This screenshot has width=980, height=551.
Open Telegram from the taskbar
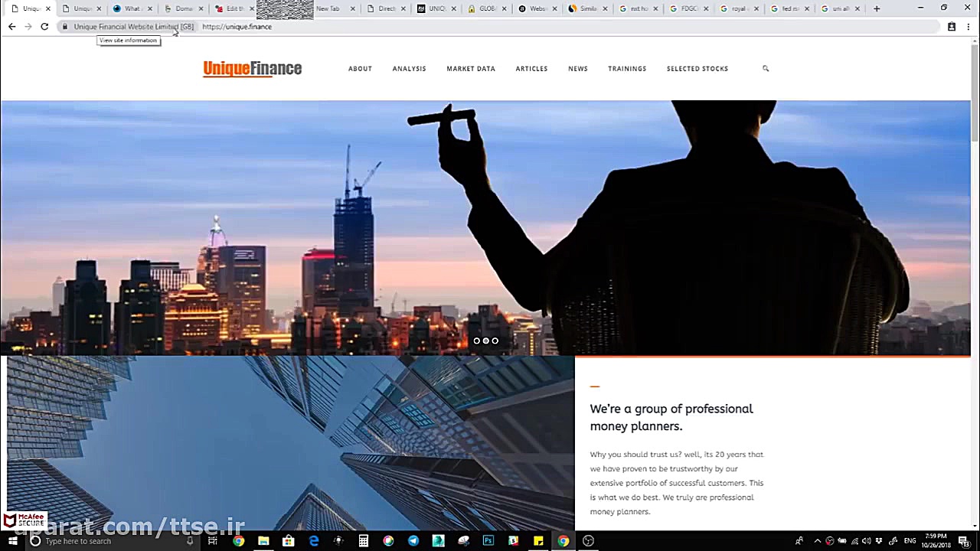click(x=413, y=541)
